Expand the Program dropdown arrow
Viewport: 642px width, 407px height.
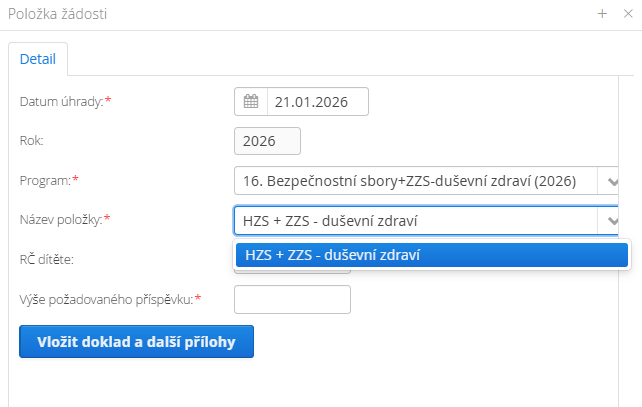(611, 181)
